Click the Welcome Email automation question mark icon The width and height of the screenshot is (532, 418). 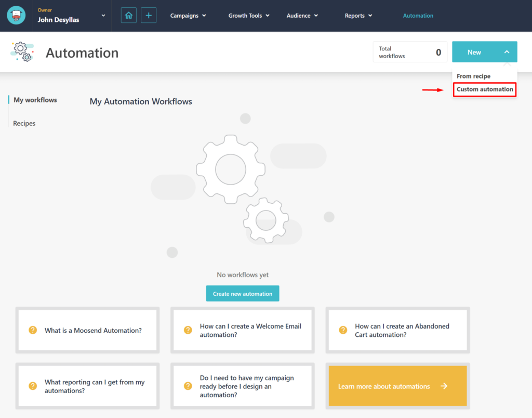[188, 330]
